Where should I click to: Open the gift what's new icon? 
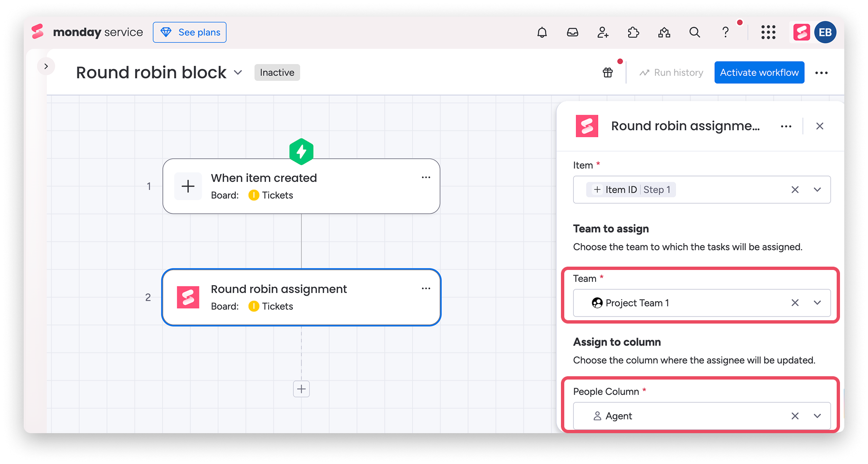[x=608, y=73]
